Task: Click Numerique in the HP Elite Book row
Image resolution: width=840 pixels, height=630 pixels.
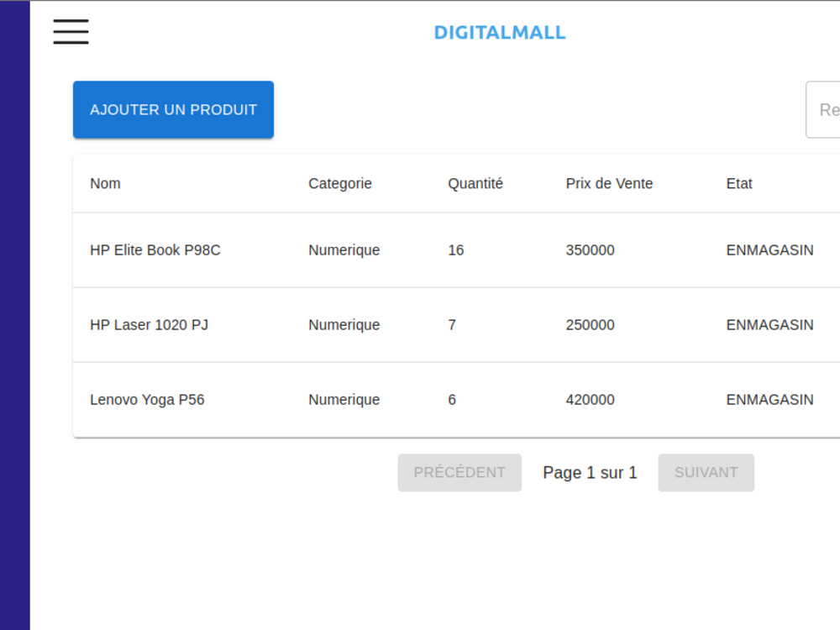Action: [344, 250]
